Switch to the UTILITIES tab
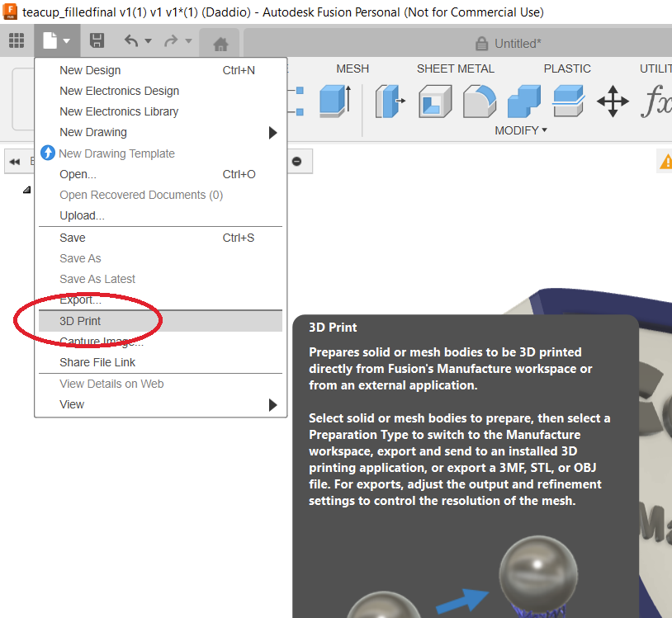Image resolution: width=672 pixels, height=618 pixels. tap(655, 68)
